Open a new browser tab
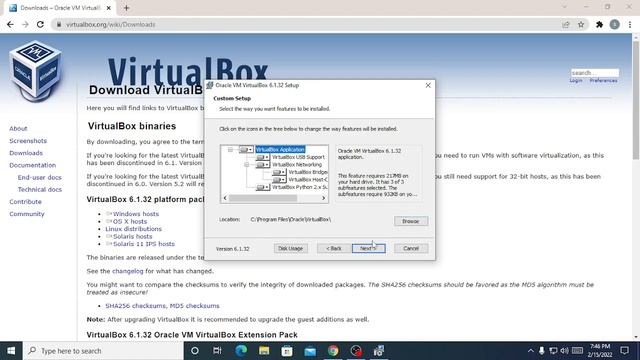The image size is (640, 360). (127, 8)
